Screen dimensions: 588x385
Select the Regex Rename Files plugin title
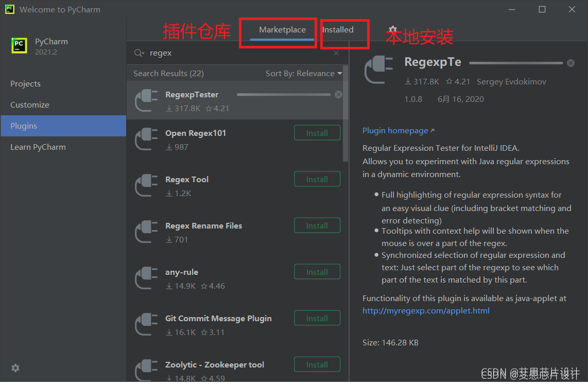(203, 225)
